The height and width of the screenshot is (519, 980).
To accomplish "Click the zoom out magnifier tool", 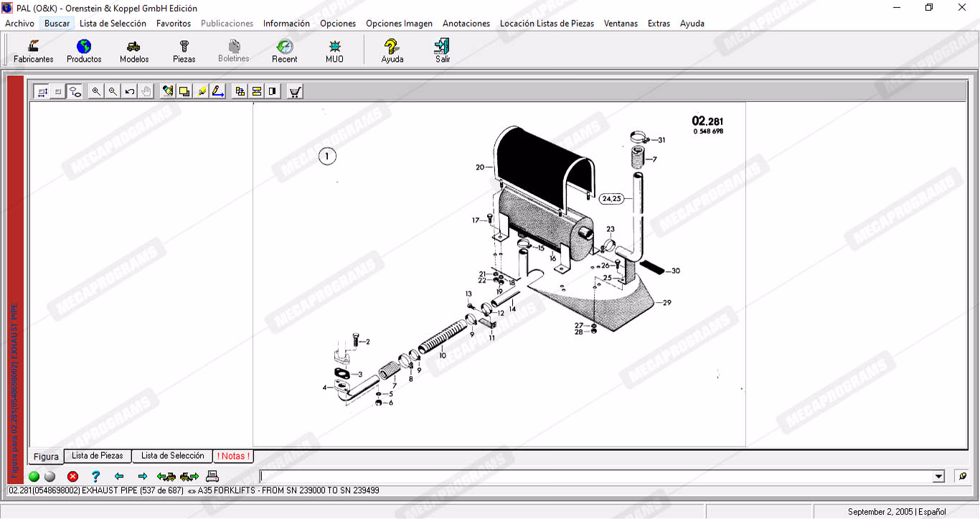I will pos(113,91).
